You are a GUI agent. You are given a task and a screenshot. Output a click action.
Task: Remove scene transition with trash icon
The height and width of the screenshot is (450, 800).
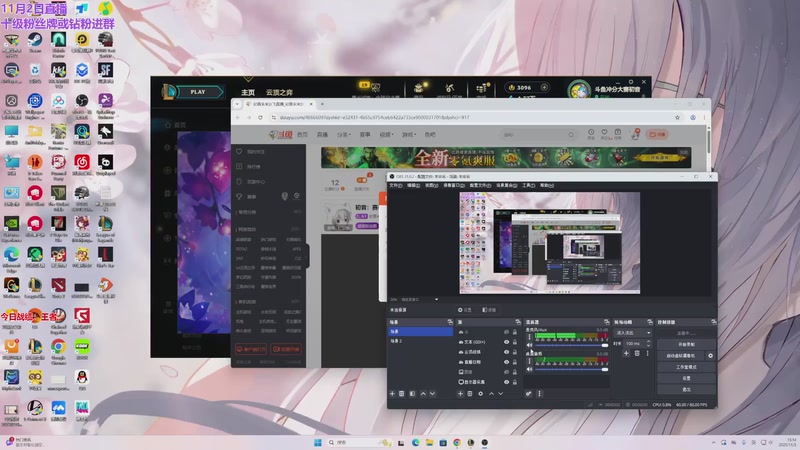coord(637,353)
